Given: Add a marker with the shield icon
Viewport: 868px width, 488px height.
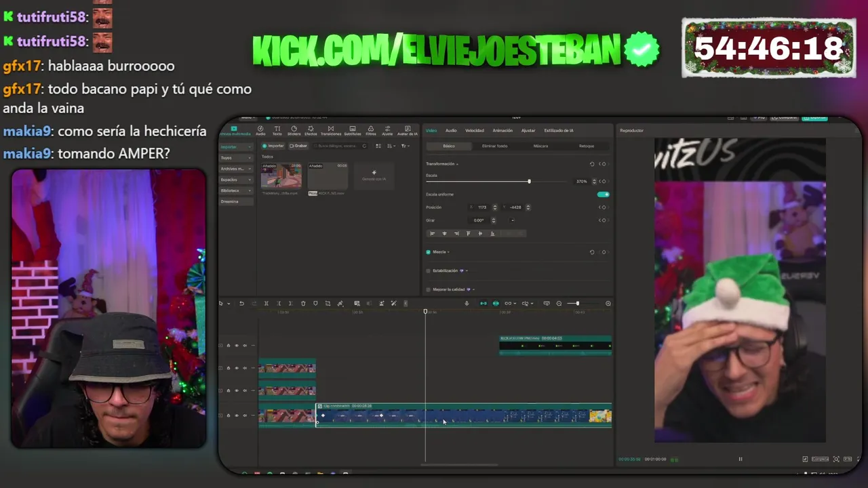Looking at the screenshot, I should tap(315, 304).
